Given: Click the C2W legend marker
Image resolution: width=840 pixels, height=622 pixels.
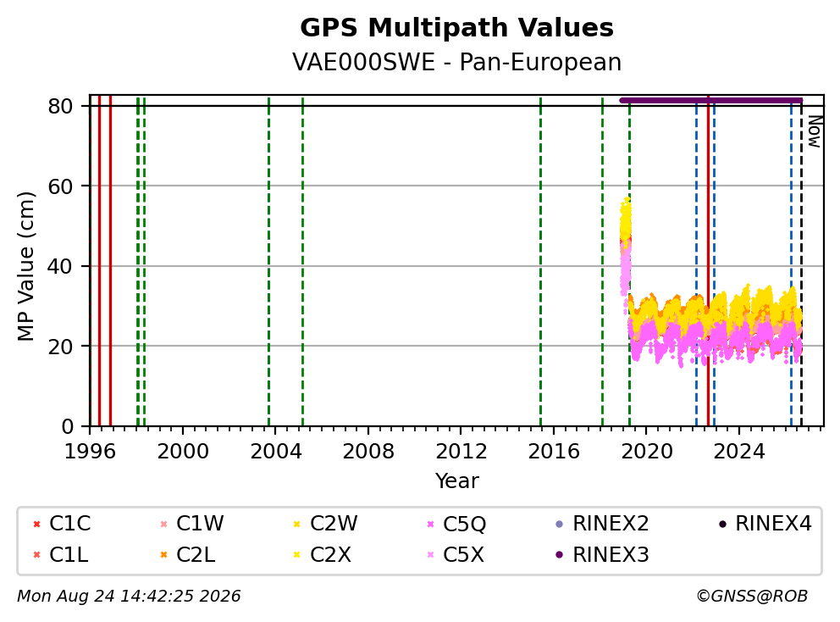Looking at the screenshot, I should 296,524.
